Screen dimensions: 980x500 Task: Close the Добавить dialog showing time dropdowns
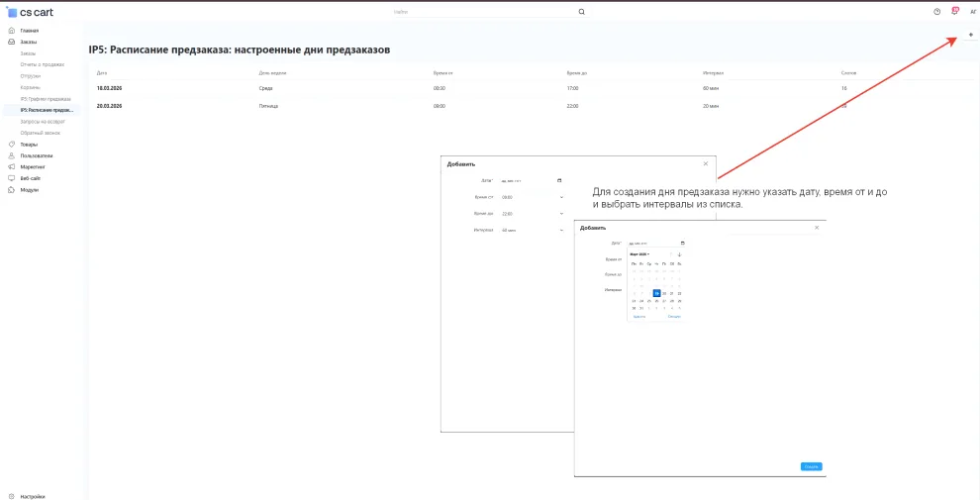pyautogui.click(x=706, y=163)
